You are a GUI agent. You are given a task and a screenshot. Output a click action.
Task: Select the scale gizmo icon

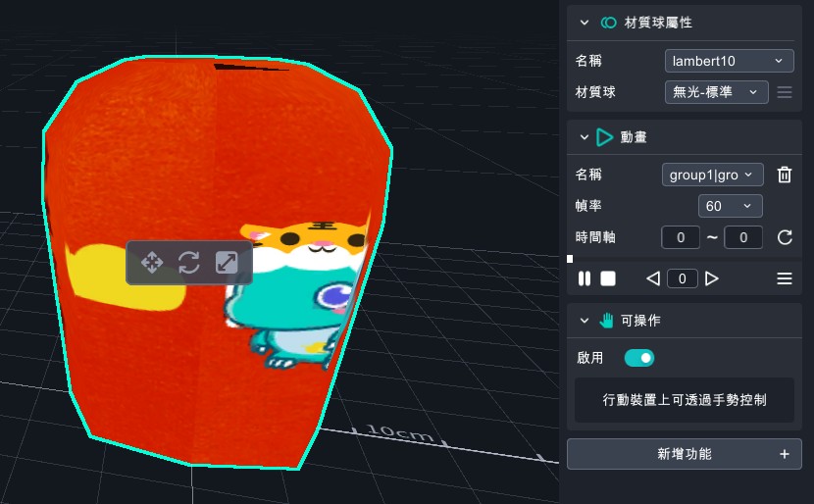(x=227, y=263)
